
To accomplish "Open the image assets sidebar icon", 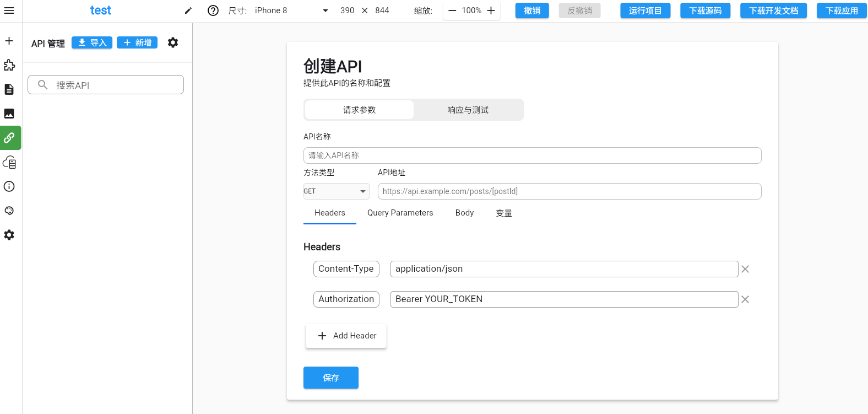I will point(9,114).
